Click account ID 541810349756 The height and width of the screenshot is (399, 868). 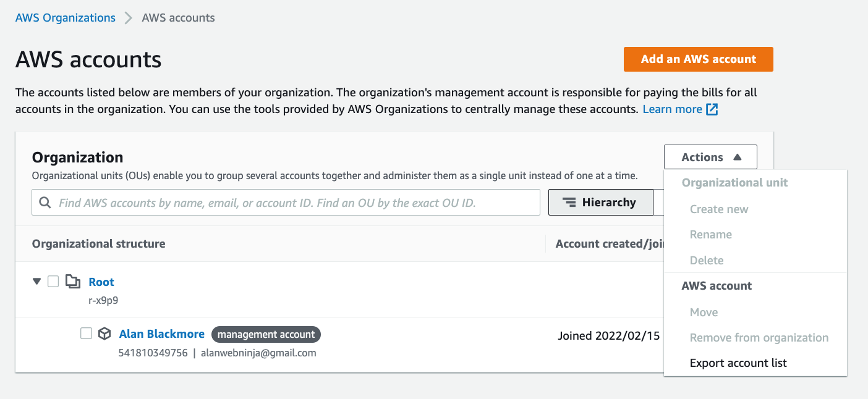pos(153,353)
